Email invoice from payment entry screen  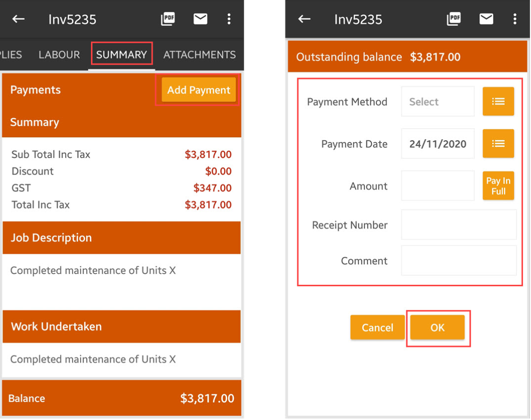(486, 19)
